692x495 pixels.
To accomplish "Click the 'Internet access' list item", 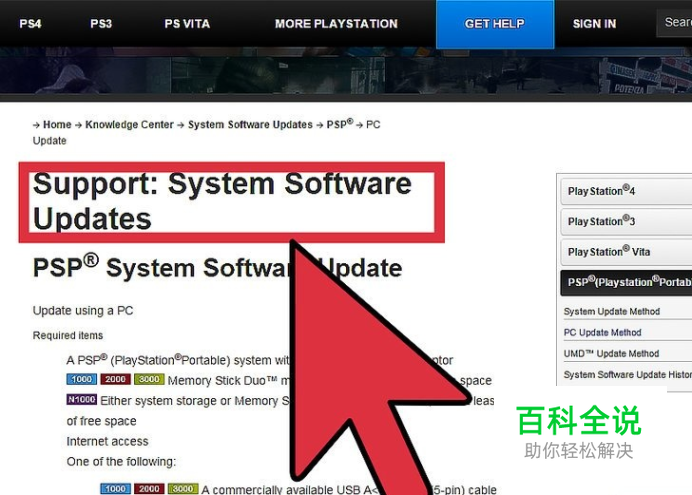I will click(x=107, y=442).
